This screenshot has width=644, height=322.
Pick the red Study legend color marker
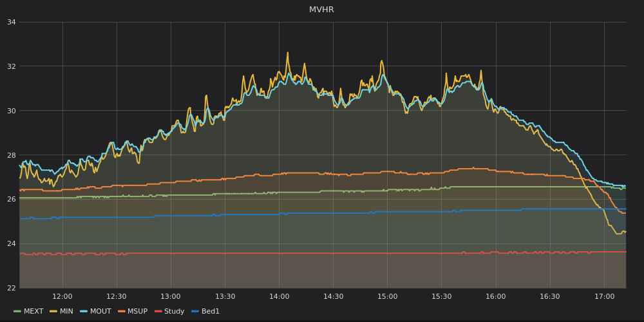(x=158, y=312)
